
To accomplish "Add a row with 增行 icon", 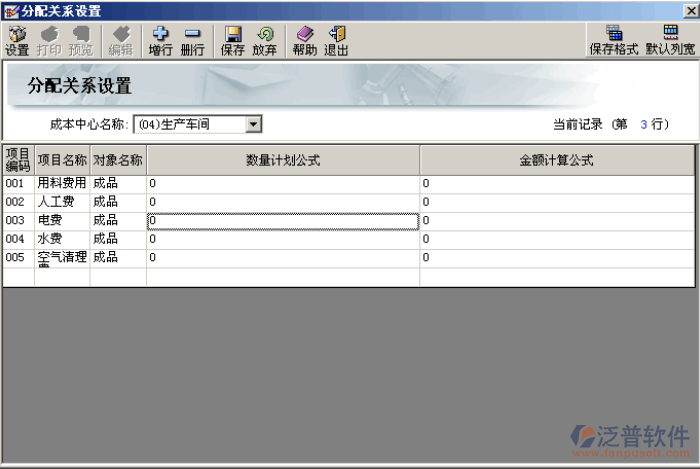I will tap(161, 41).
